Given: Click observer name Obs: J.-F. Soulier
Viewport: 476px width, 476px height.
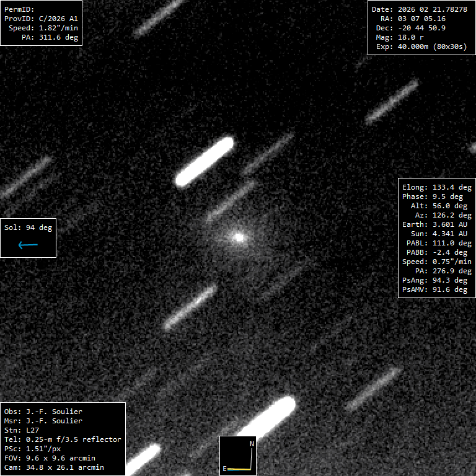Looking at the screenshot, I should click(x=43, y=412).
